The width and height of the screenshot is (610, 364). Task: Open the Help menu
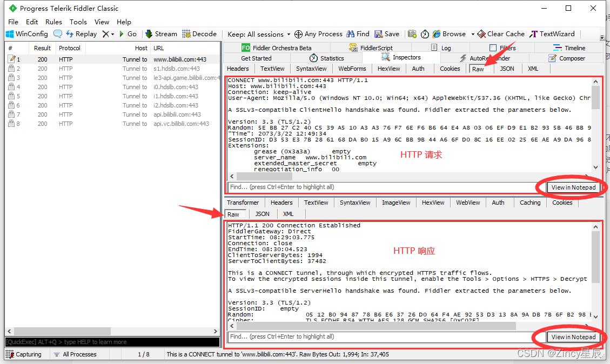coord(124,22)
